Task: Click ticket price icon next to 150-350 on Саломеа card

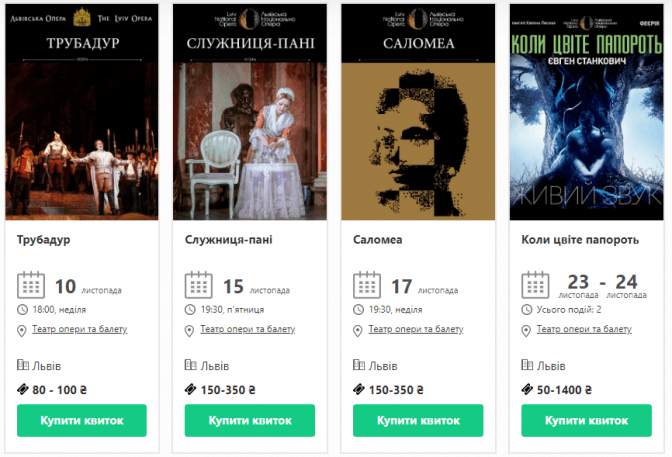Action: click(x=359, y=389)
